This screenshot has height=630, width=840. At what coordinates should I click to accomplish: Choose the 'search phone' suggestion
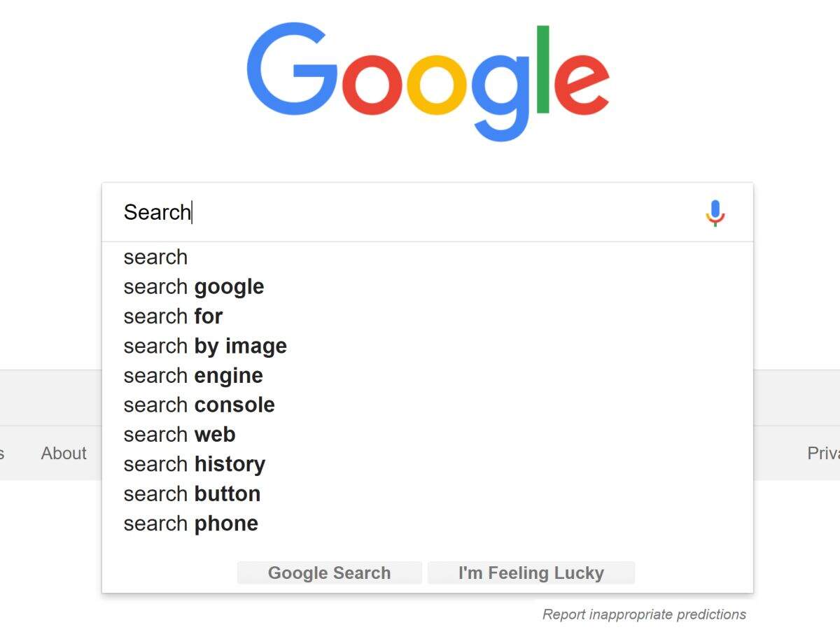(190, 523)
